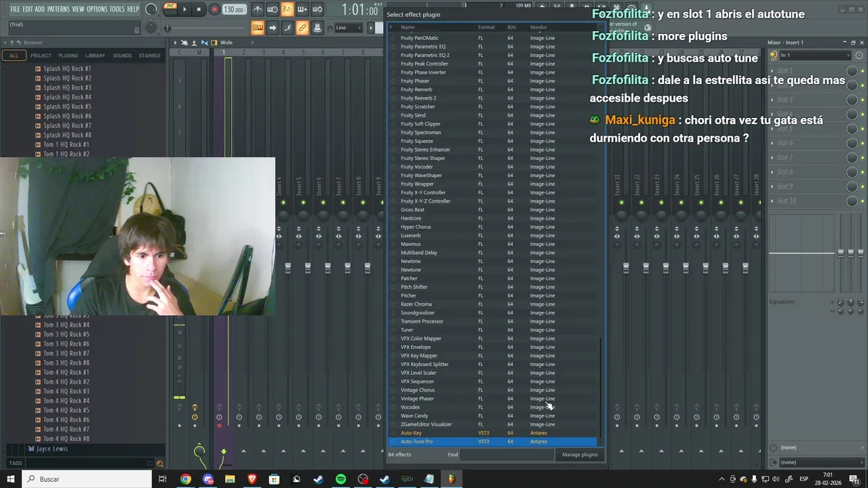Image resolution: width=868 pixels, height=488 pixels.
Task: Open the HELP menu
Action: [x=133, y=9]
